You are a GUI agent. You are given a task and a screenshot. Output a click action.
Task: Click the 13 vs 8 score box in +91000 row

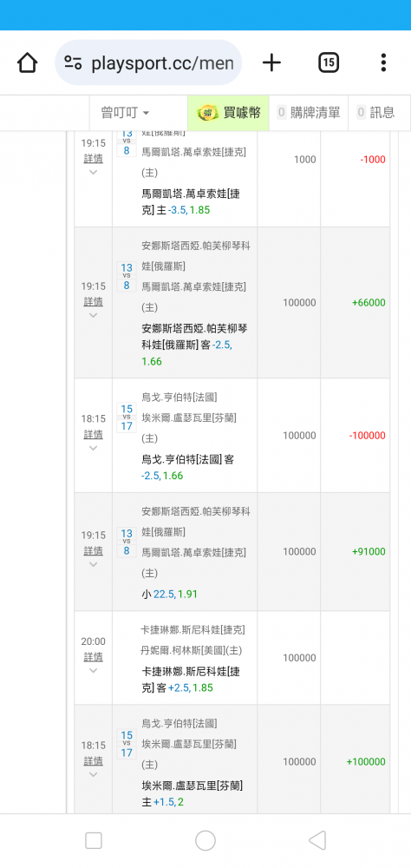[127, 542]
